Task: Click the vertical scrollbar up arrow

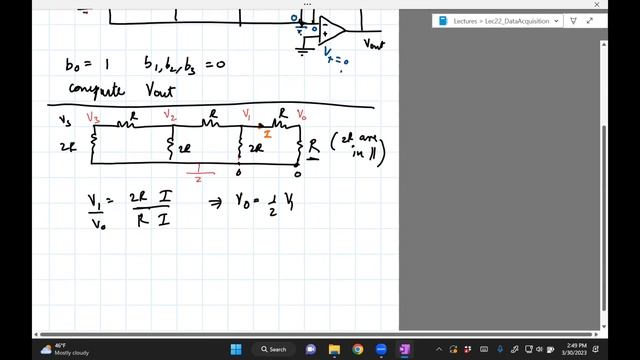Action: [604, 44]
